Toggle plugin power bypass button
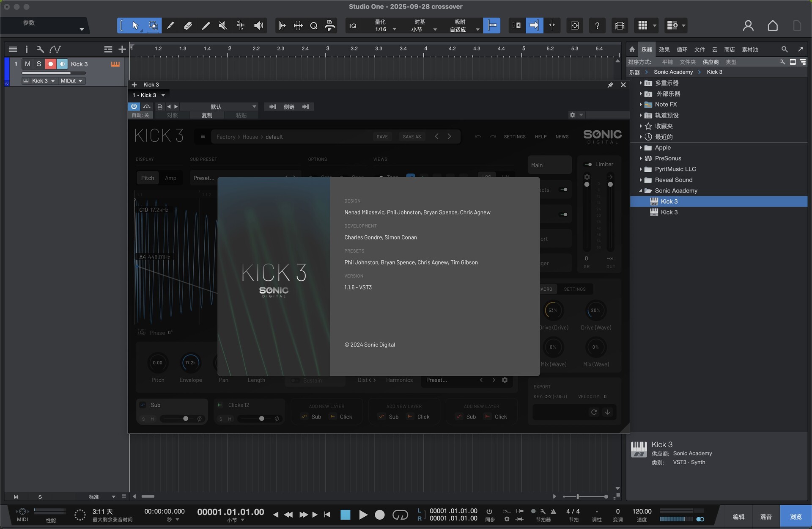Image resolution: width=812 pixels, height=529 pixels. click(x=134, y=107)
